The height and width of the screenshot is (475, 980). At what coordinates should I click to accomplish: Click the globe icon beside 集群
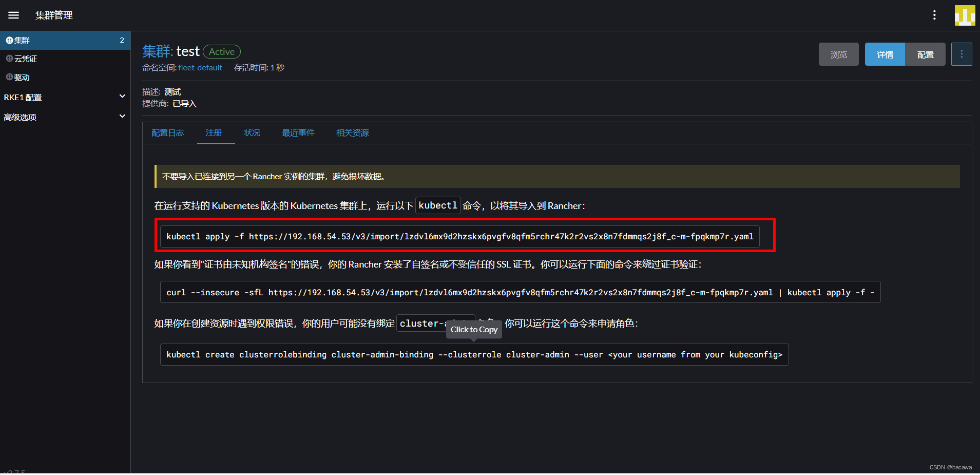point(9,40)
